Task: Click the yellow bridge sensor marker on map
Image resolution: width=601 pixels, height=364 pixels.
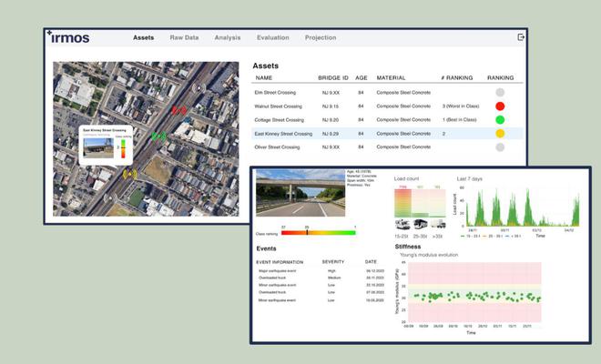Action: pos(128,173)
